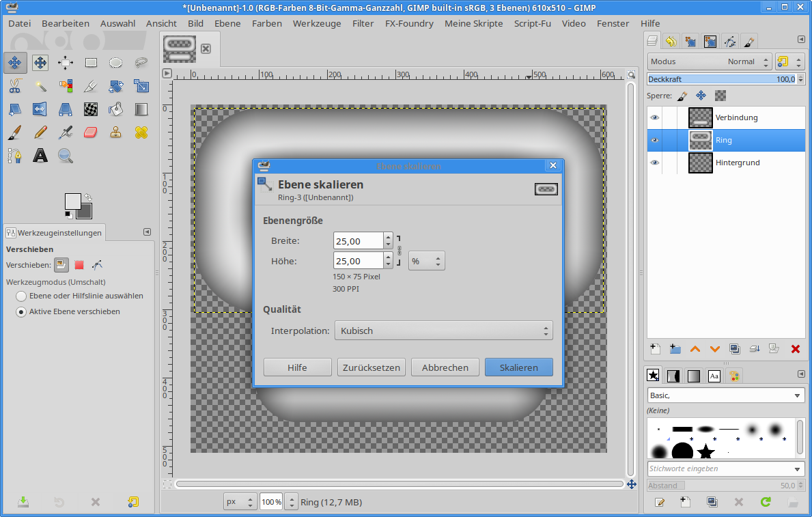
Task: Hide the Verbindung layer
Action: (655, 117)
